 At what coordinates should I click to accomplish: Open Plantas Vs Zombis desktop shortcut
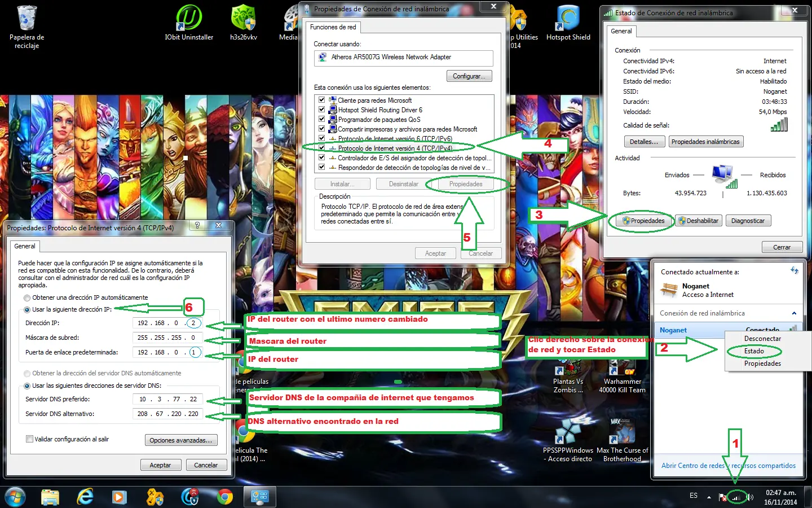[x=568, y=378]
